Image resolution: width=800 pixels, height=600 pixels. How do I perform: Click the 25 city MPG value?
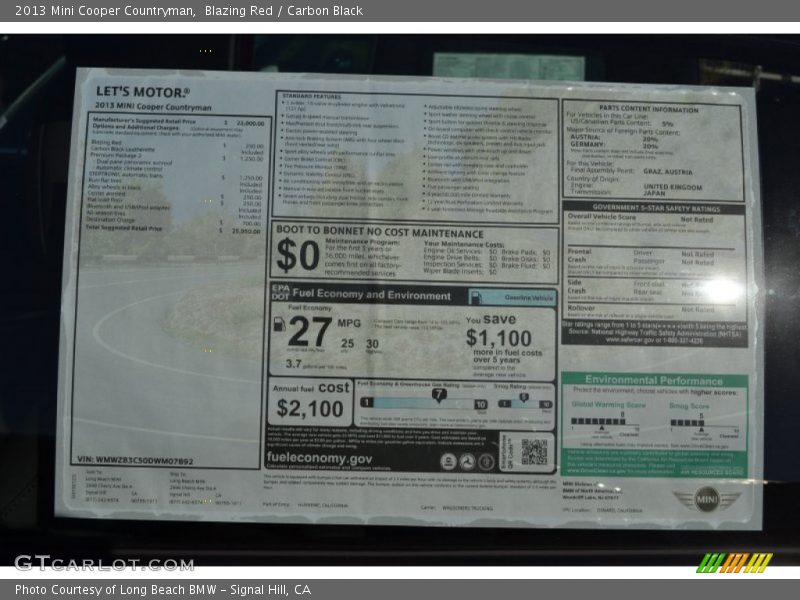click(347, 344)
